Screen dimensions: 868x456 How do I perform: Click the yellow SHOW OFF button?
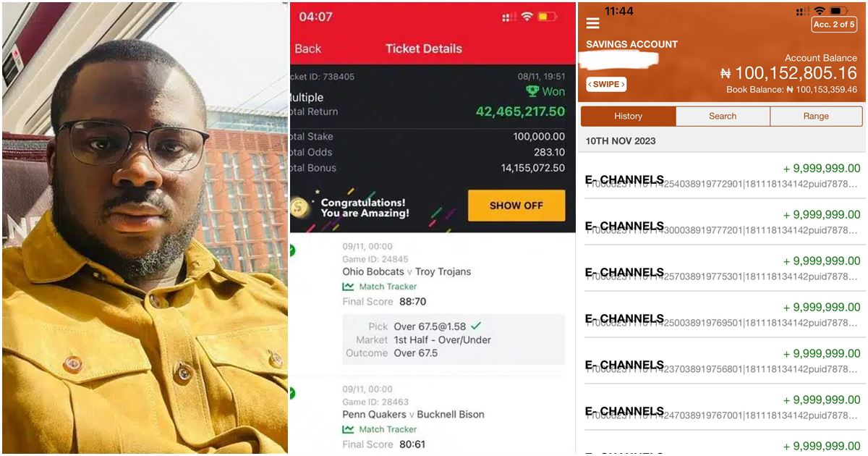pyautogui.click(x=516, y=206)
